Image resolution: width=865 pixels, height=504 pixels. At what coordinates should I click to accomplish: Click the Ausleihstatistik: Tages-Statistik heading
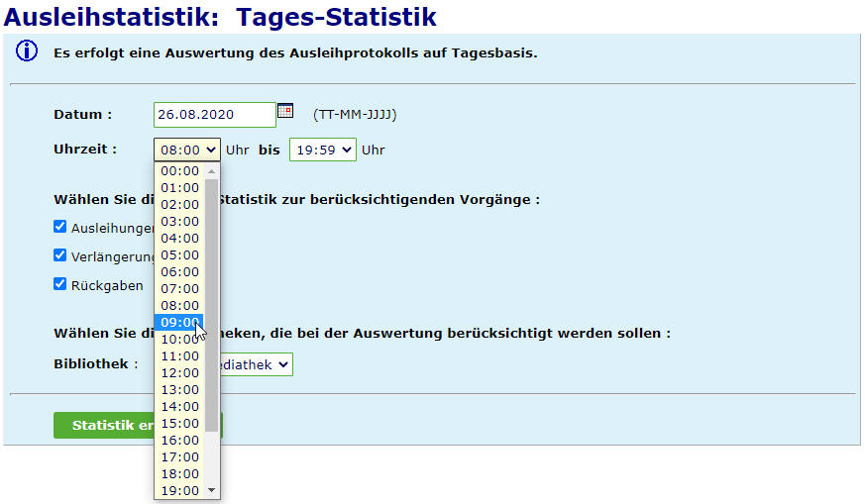tap(220, 17)
